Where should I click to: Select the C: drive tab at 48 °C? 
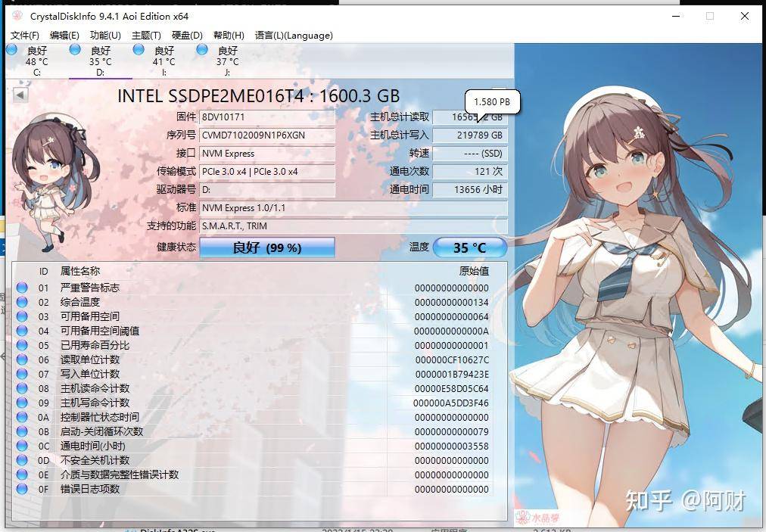(36, 61)
